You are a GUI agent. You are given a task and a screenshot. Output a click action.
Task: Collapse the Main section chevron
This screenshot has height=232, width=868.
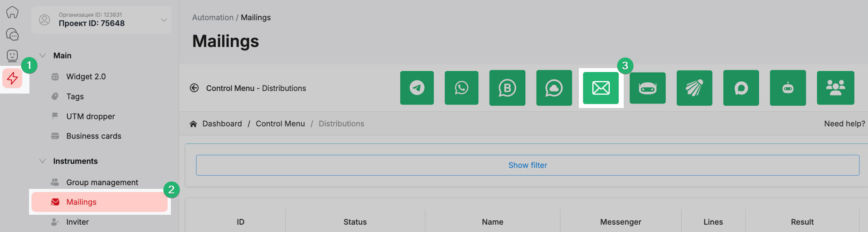(x=43, y=55)
